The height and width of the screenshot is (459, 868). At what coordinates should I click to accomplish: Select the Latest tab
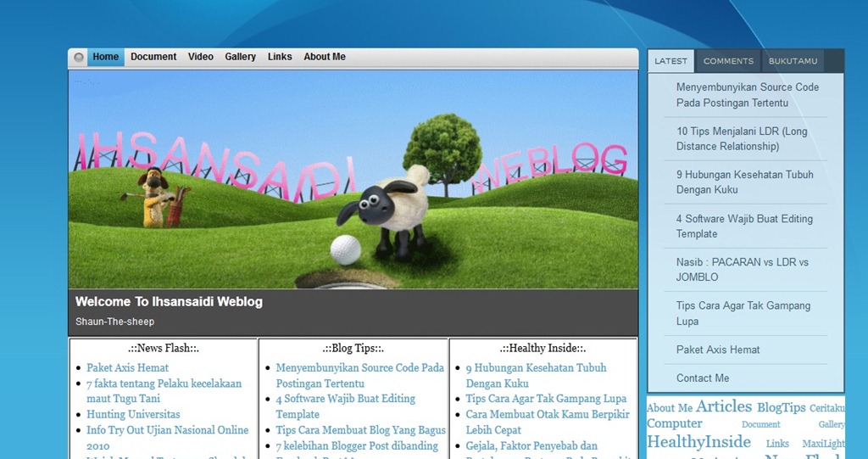pyautogui.click(x=670, y=61)
